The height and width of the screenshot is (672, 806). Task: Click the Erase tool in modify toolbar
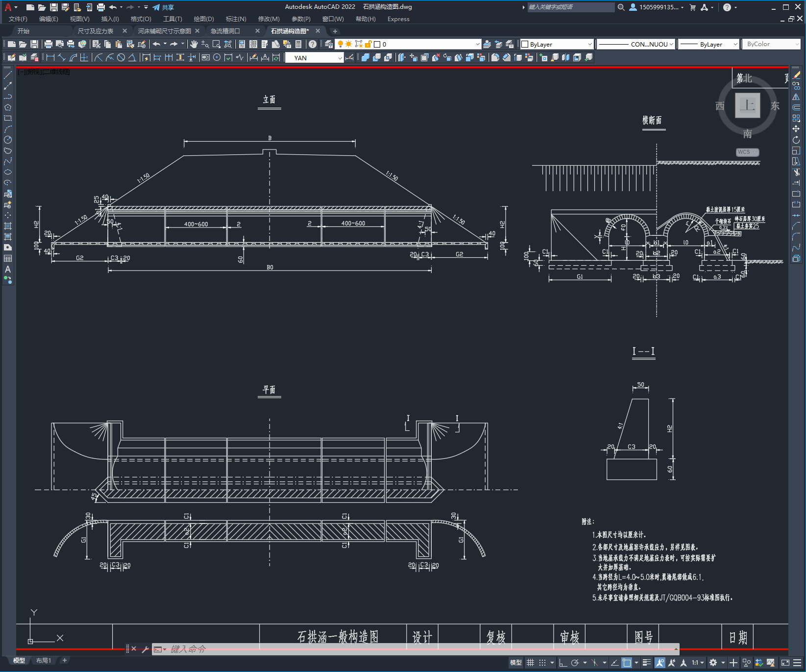(x=796, y=75)
